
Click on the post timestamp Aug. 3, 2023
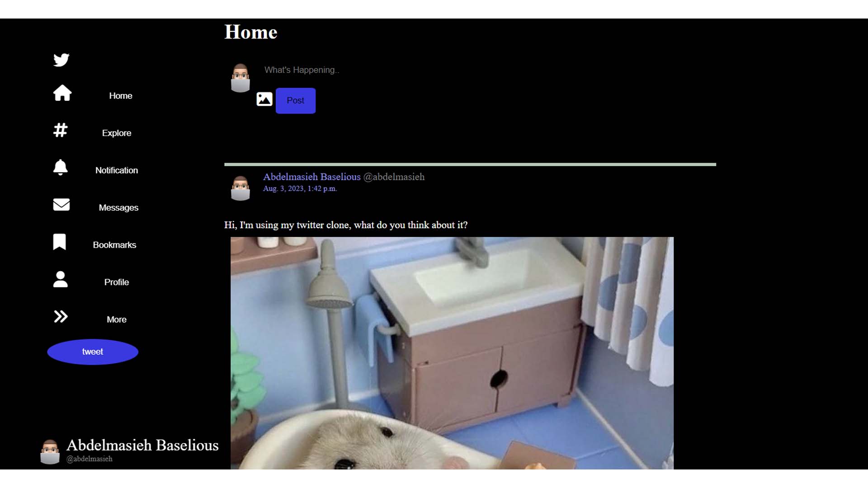[300, 188]
